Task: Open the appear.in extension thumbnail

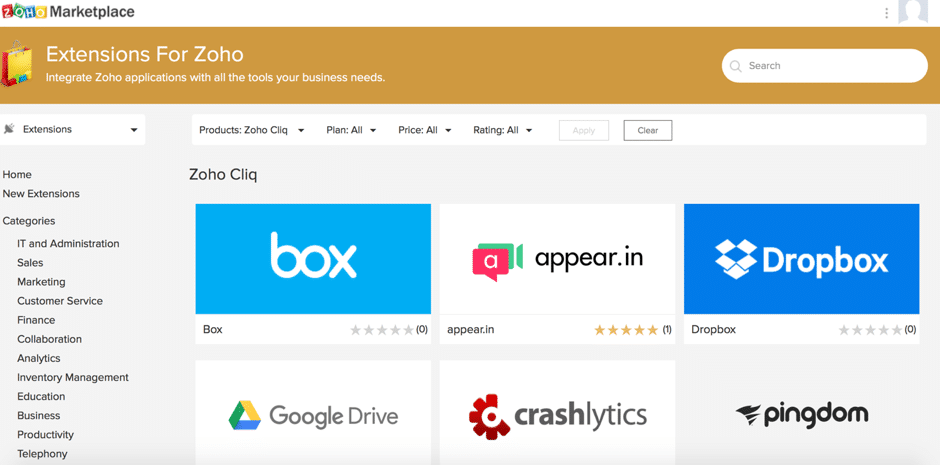Action: pyautogui.click(x=557, y=259)
